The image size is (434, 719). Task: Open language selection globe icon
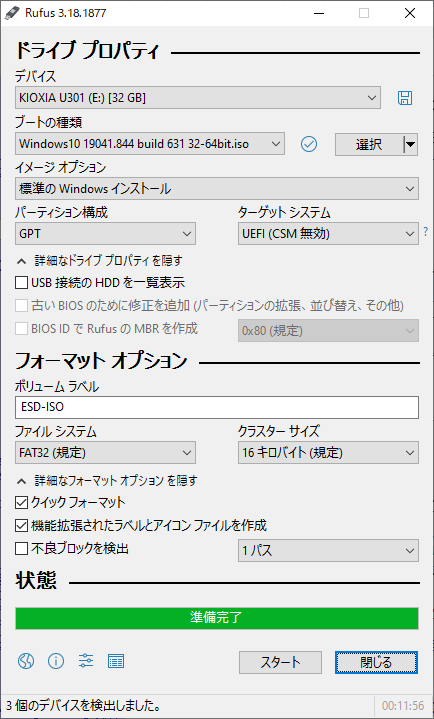[x=26, y=661]
